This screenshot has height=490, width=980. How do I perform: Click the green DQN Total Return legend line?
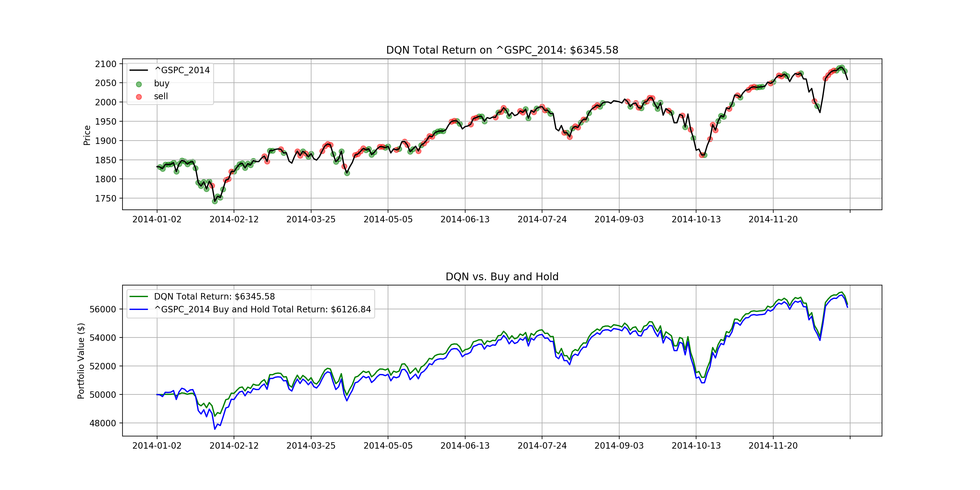click(x=139, y=296)
